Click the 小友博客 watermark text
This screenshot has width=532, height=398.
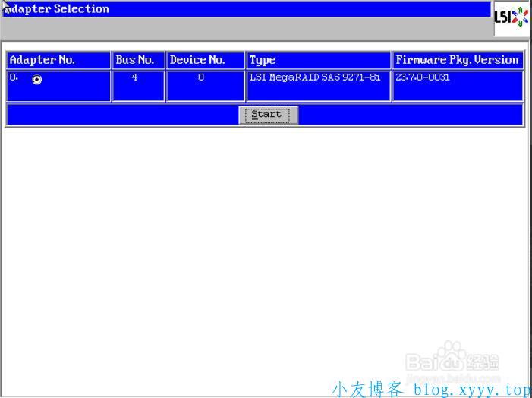point(368,389)
